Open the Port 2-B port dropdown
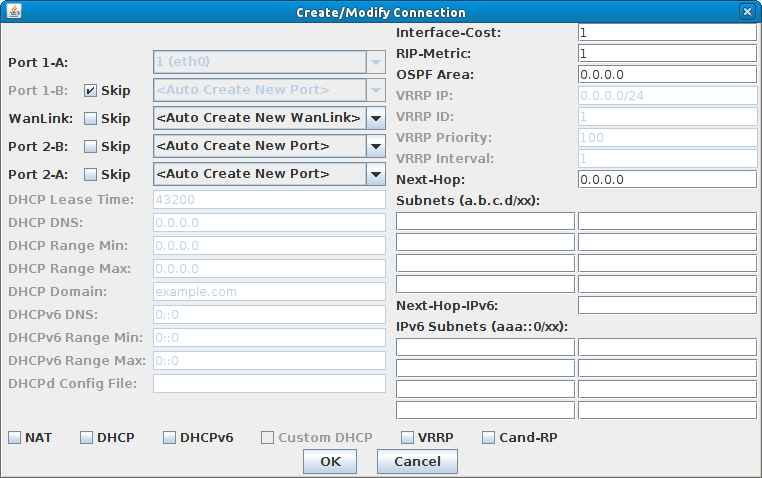The image size is (762, 478). pyautogui.click(x=269, y=146)
